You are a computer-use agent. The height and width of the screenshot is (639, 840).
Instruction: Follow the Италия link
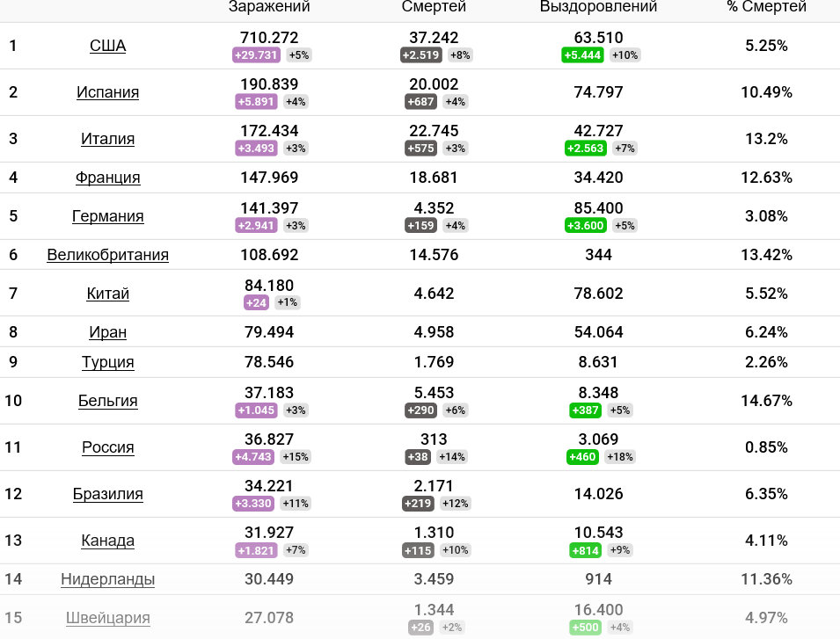[x=107, y=139]
